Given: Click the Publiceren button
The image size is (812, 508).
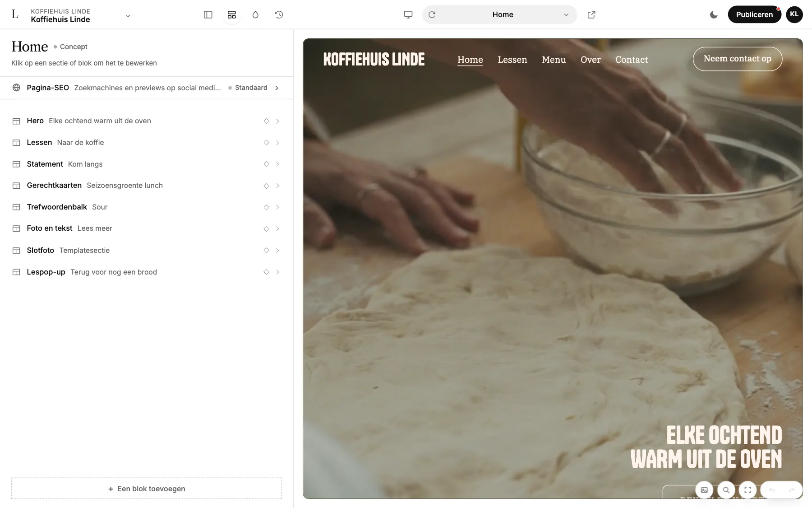Looking at the screenshot, I should tap(754, 14).
